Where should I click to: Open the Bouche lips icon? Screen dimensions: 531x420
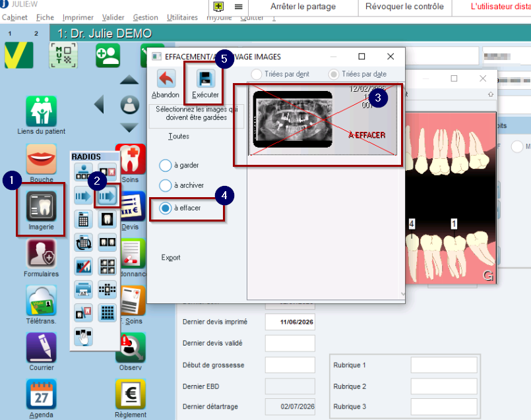42,159
